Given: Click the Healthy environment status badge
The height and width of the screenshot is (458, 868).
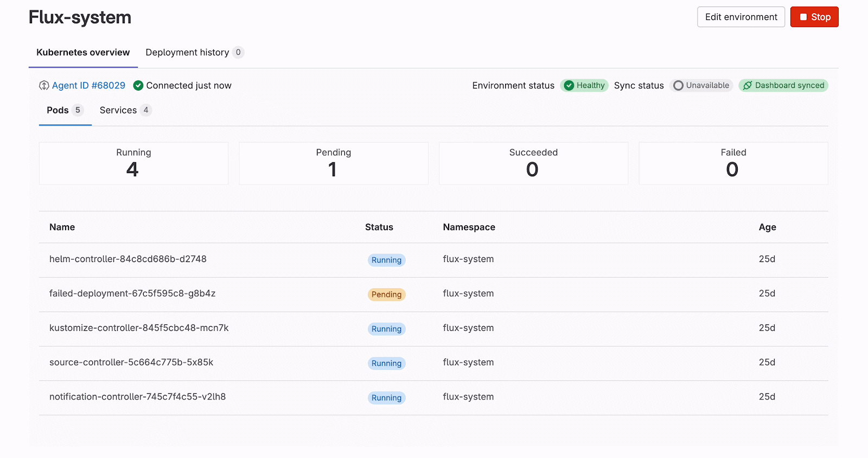Looking at the screenshot, I should pyautogui.click(x=584, y=86).
